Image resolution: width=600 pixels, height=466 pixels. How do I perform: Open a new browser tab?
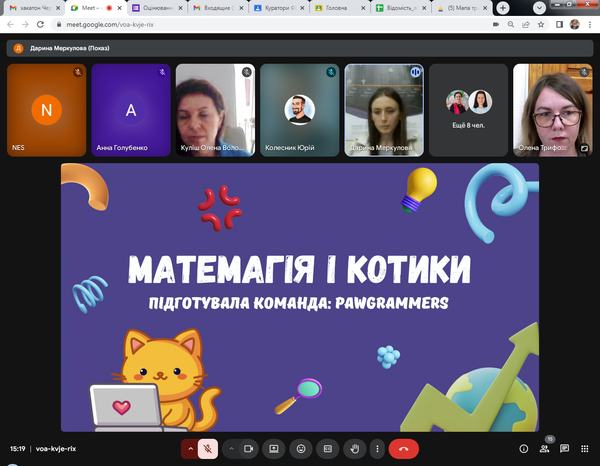point(502,8)
